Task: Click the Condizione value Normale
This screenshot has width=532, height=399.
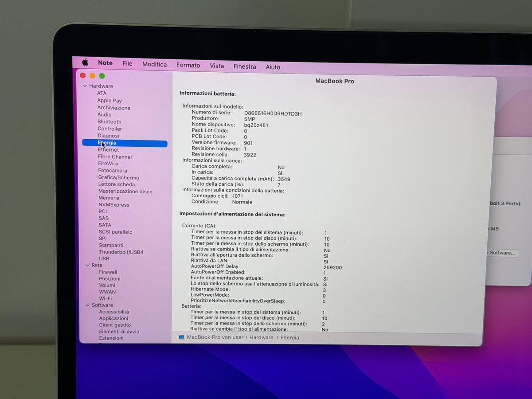Action: tap(242, 202)
